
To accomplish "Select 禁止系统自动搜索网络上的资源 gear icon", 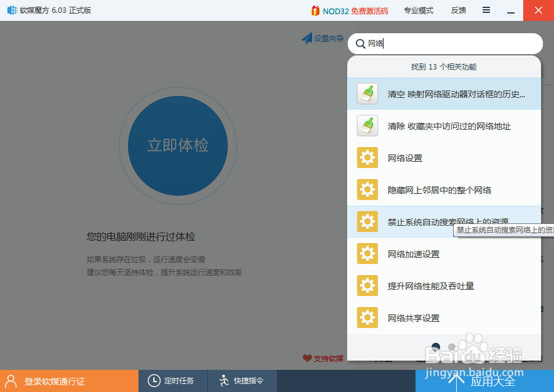I will (367, 222).
